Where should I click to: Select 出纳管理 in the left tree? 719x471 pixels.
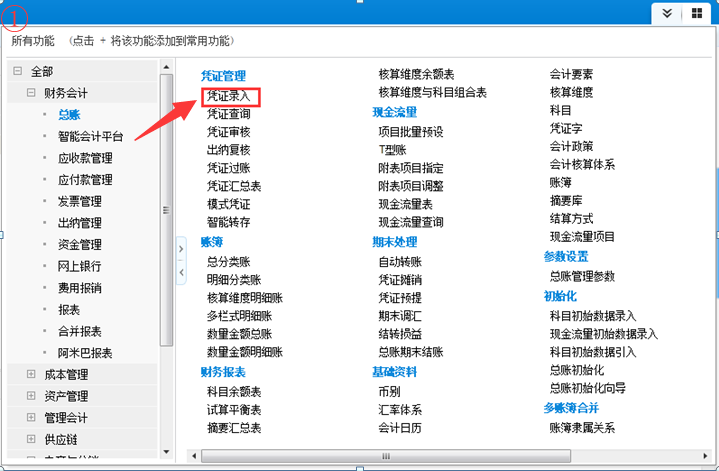[x=79, y=223]
